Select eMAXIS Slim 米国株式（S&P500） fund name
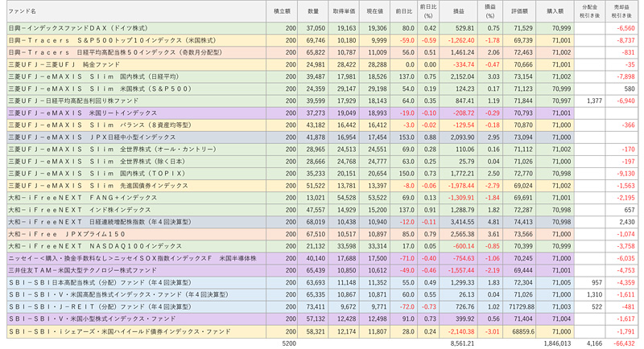Screen dimensions: 644x349 pyautogui.click(x=100, y=88)
